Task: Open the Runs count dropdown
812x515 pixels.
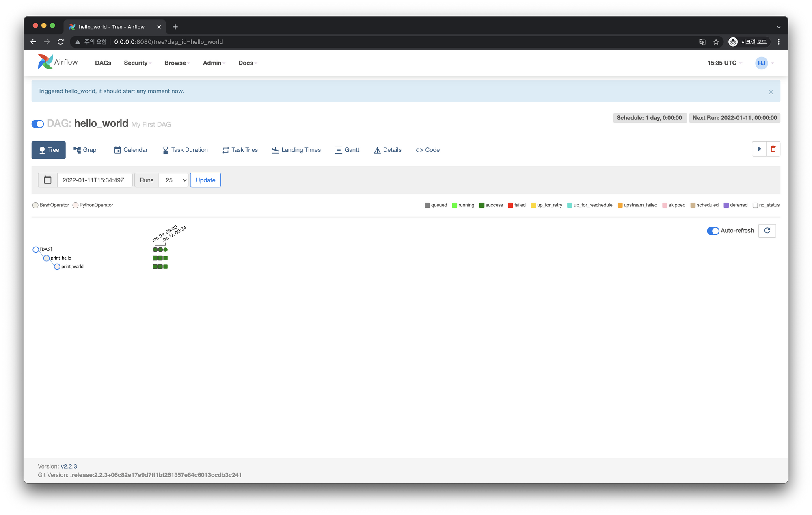Action: [x=173, y=180]
